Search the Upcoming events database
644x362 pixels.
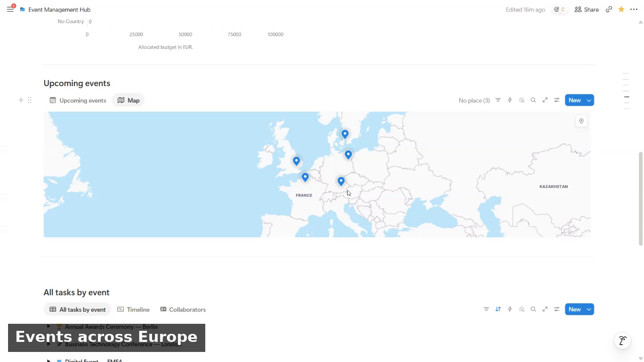tap(533, 100)
